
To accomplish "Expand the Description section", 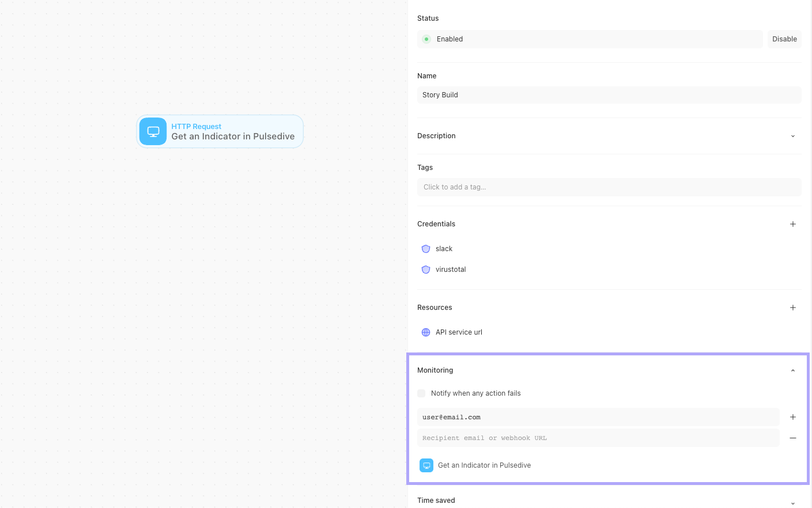I will point(793,136).
